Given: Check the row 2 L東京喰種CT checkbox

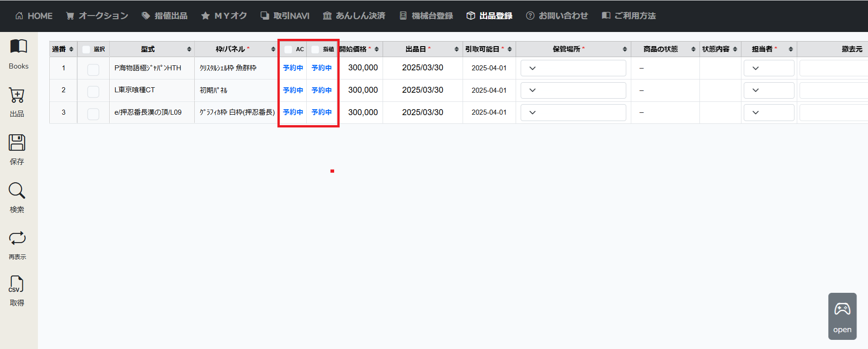Looking at the screenshot, I should tap(93, 92).
